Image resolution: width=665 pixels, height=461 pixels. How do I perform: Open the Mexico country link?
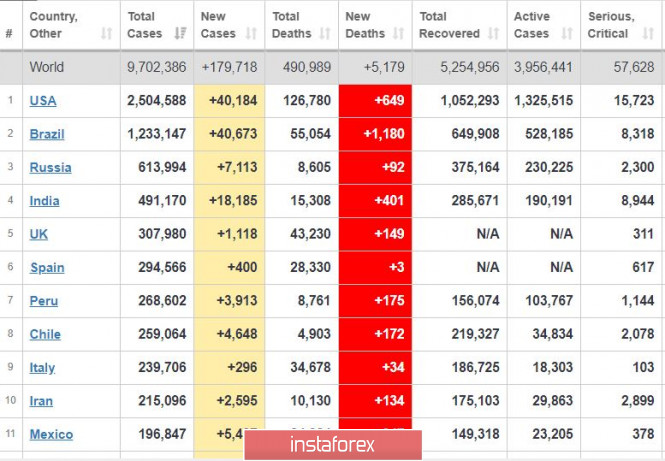(x=51, y=435)
